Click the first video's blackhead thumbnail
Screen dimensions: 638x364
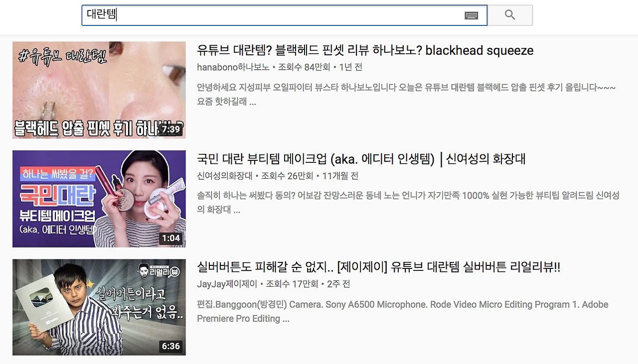pyautogui.click(x=99, y=90)
